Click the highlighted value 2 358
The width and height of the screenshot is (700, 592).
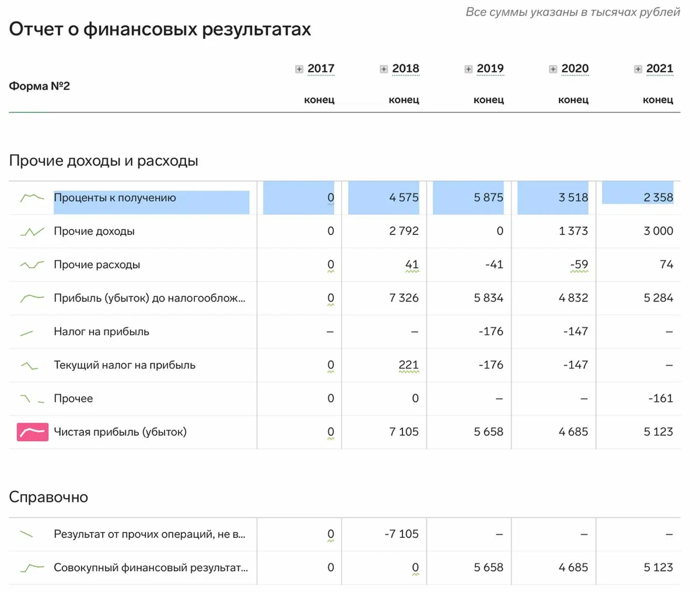tap(659, 198)
